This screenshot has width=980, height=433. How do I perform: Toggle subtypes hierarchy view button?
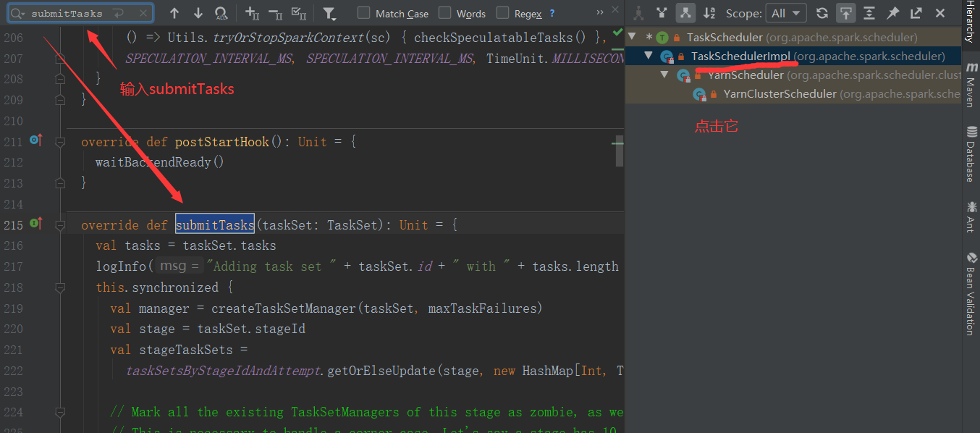pos(685,13)
